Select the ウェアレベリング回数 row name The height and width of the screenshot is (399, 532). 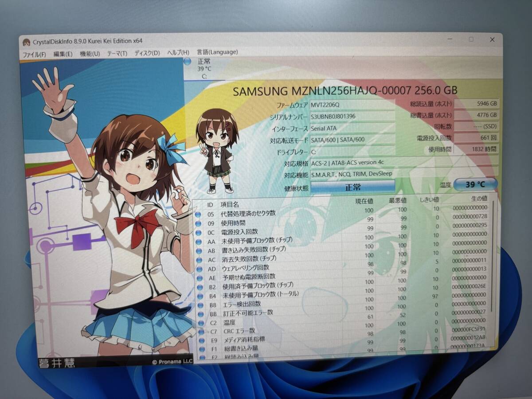(x=246, y=268)
